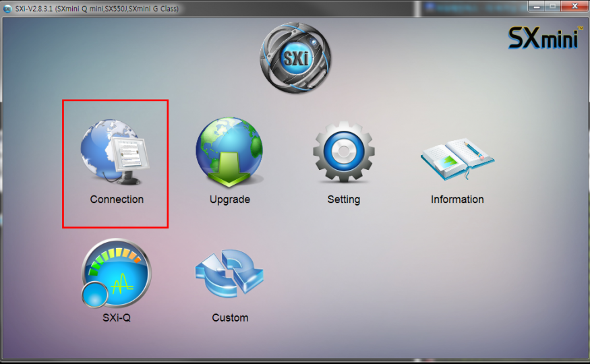Click the Upgrade globe download icon

pos(229,152)
